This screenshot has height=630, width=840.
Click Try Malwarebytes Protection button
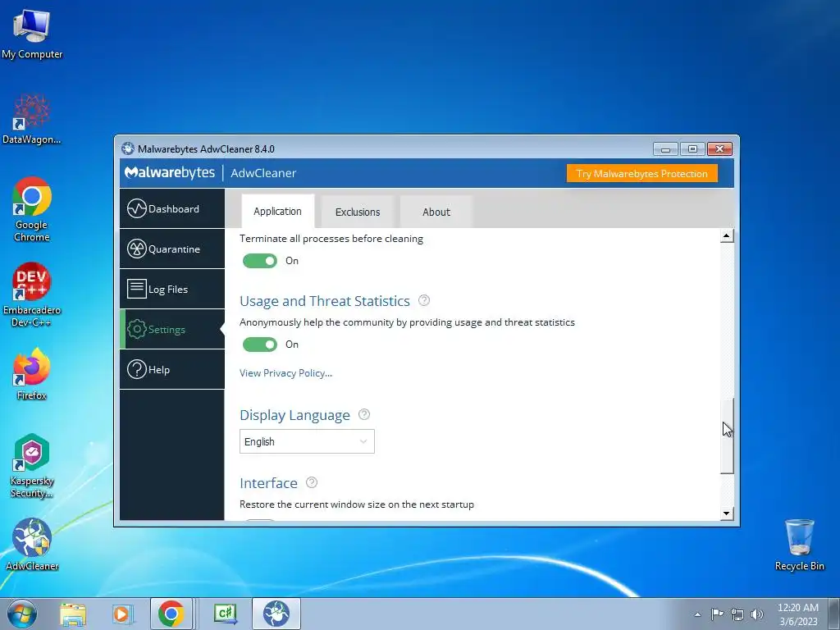(641, 174)
